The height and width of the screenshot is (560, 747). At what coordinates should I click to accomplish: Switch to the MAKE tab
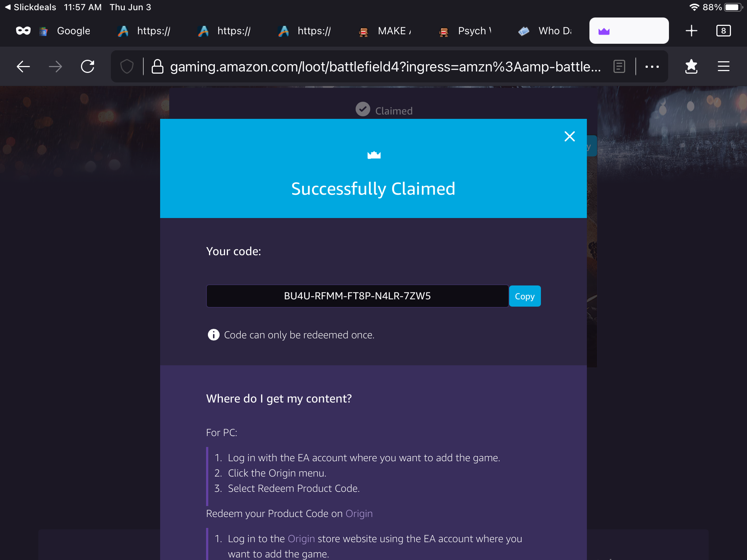point(385,31)
